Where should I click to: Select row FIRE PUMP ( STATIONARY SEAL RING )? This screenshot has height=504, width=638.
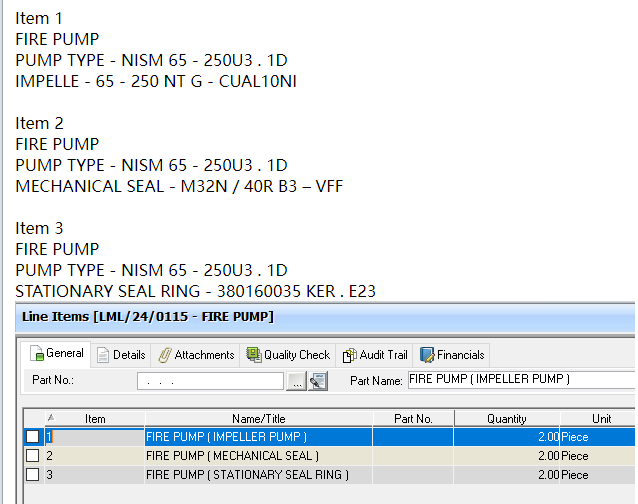(x=330, y=475)
